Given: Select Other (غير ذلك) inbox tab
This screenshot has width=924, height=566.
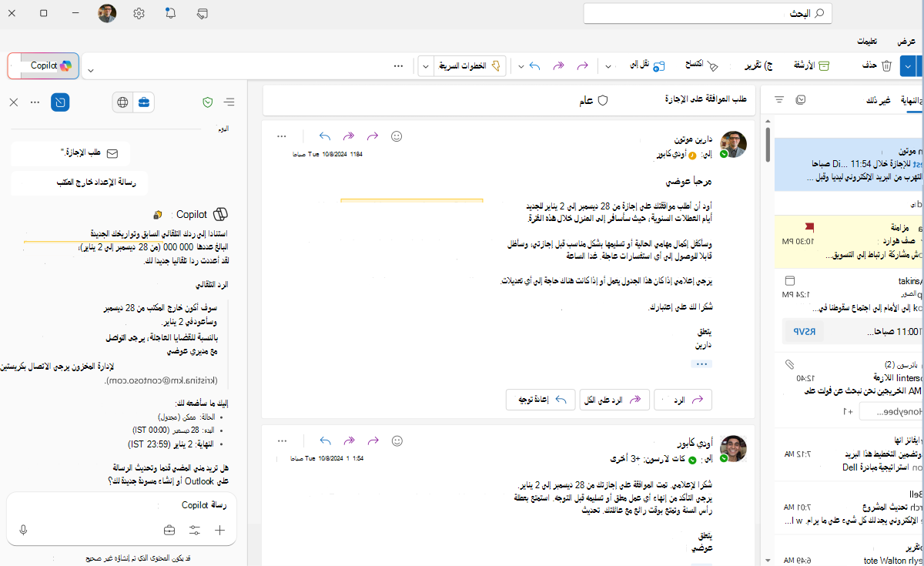Looking at the screenshot, I should [x=879, y=100].
